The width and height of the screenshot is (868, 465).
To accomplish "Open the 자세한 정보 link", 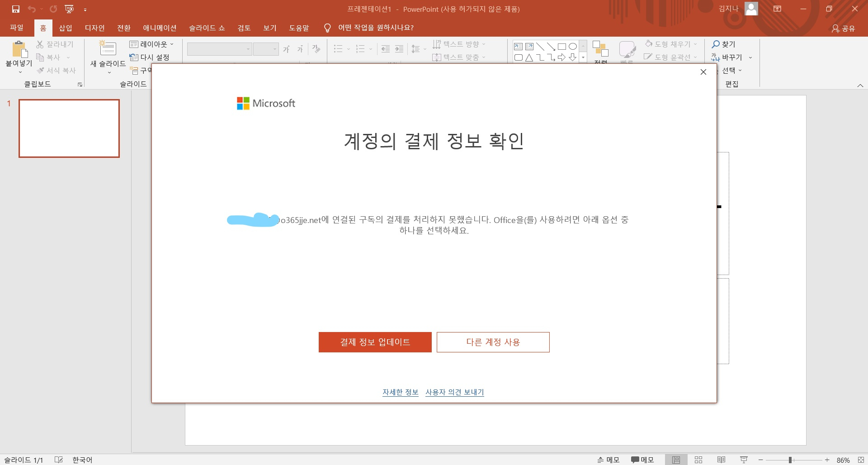I will pos(401,392).
